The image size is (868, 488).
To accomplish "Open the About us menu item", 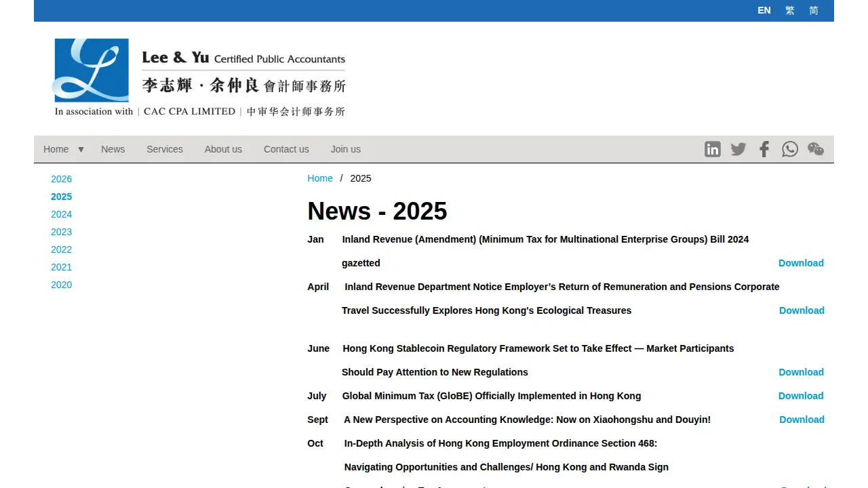I will [x=223, y=149].
